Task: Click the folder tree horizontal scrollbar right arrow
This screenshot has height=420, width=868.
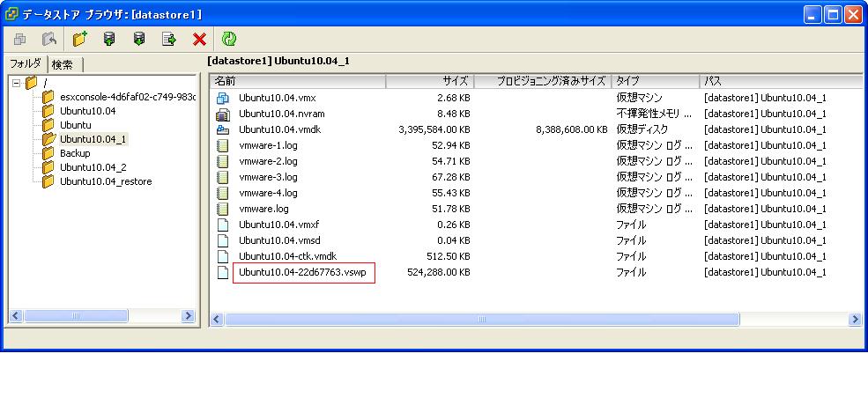Action: [x=189, y=316]
